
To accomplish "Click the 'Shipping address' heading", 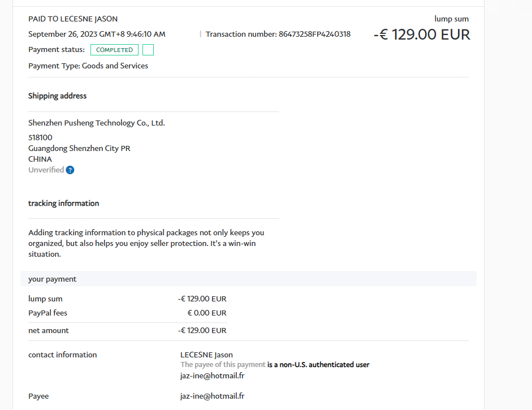I will [58, 96].
